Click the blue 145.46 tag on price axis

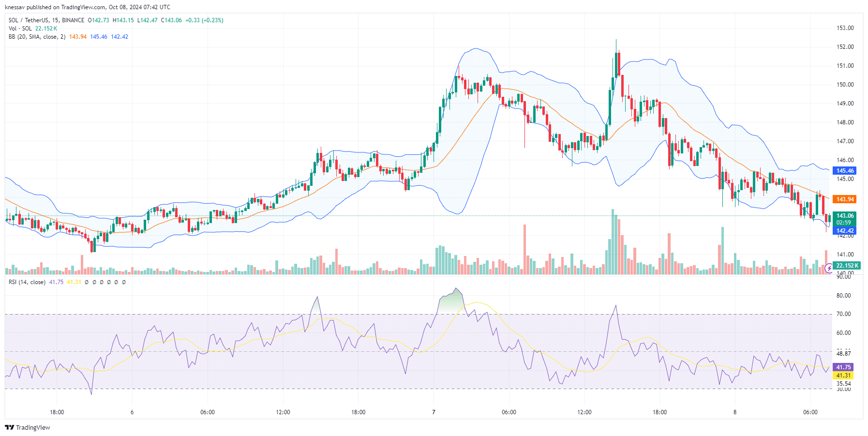tap(845, 171)
